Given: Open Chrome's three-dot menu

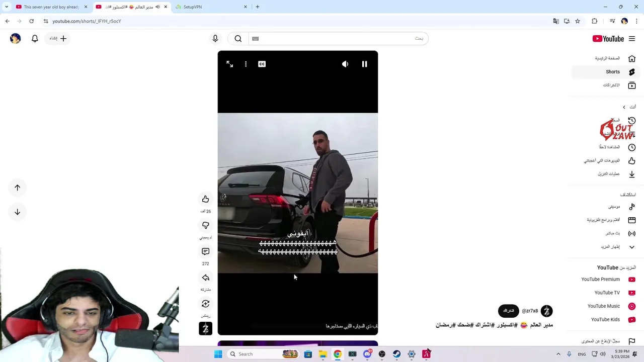Looking at the screenshot, I should tap(636, 21).
